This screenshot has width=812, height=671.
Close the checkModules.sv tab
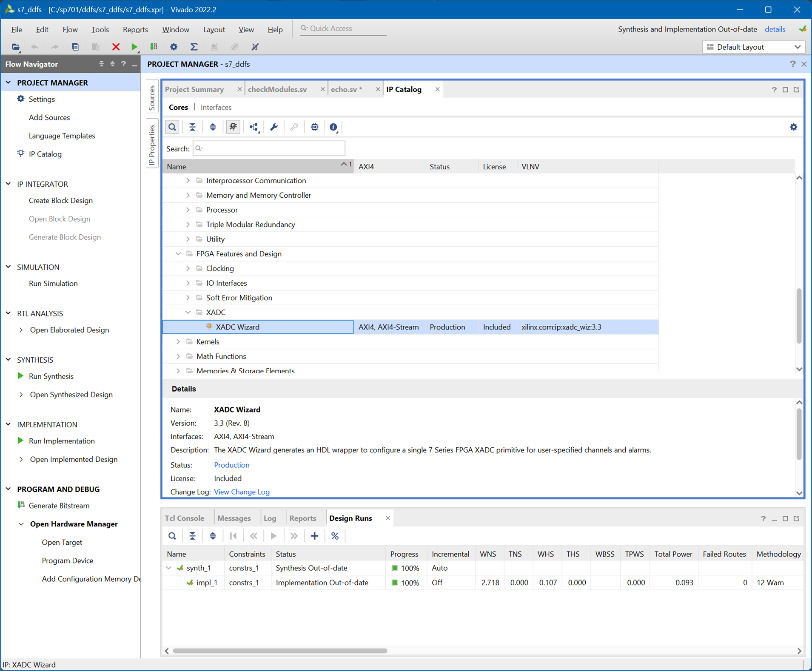coord(322,89)
